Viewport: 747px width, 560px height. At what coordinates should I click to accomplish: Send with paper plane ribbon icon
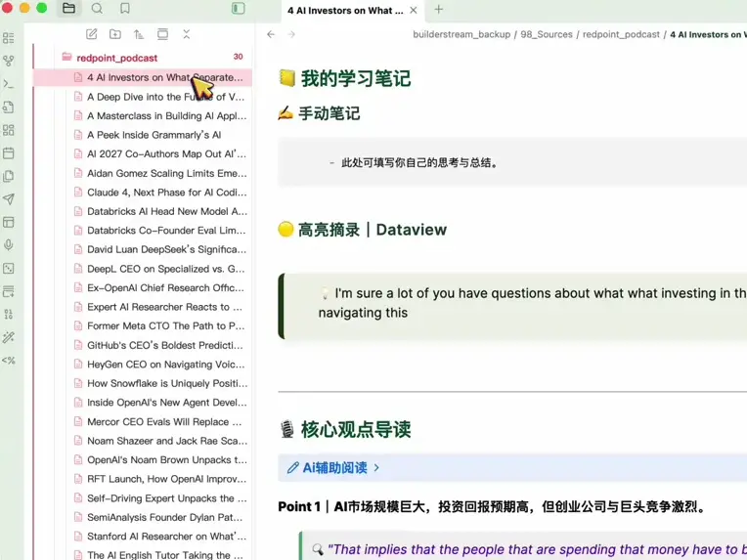coord(9,199)
